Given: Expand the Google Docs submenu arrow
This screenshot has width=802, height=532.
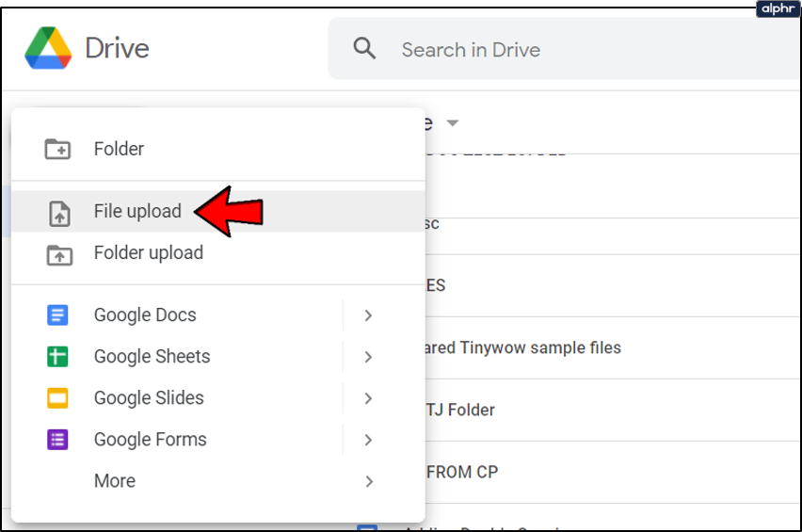Looking at the screenshot, I should [368, 315].
